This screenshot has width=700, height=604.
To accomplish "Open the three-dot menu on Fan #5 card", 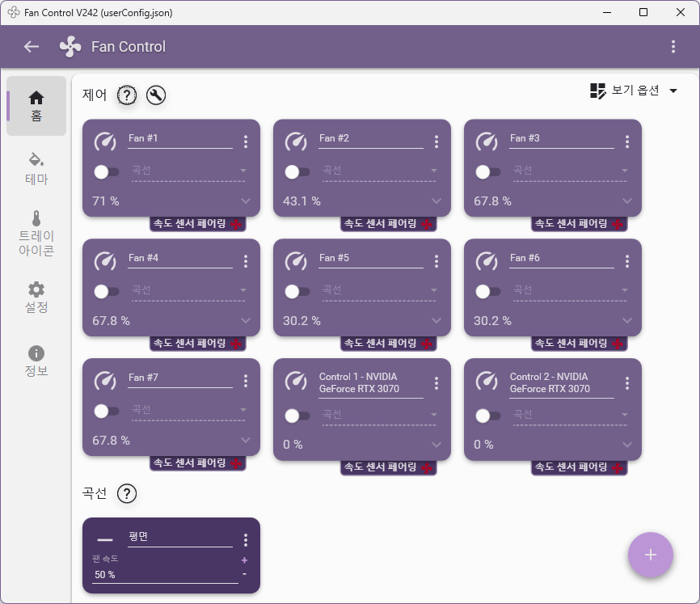I will [436, 261].
